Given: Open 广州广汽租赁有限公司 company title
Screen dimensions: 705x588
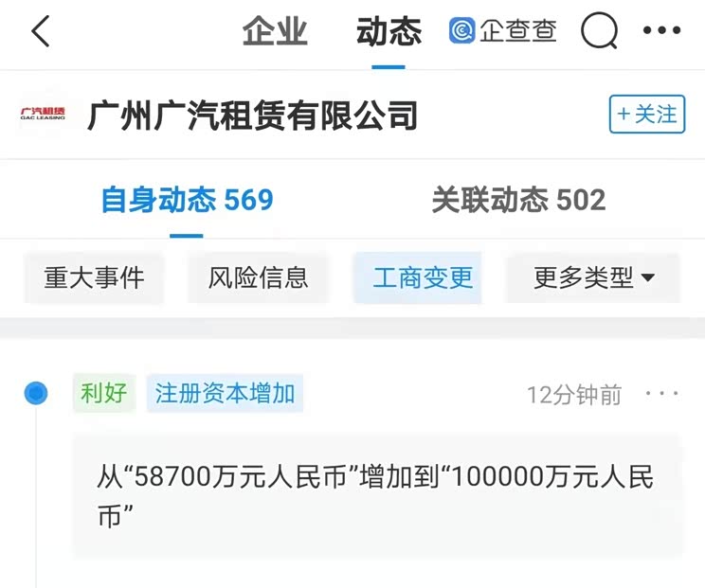Looking at the screenshot, I should click(x=252, y=115).
